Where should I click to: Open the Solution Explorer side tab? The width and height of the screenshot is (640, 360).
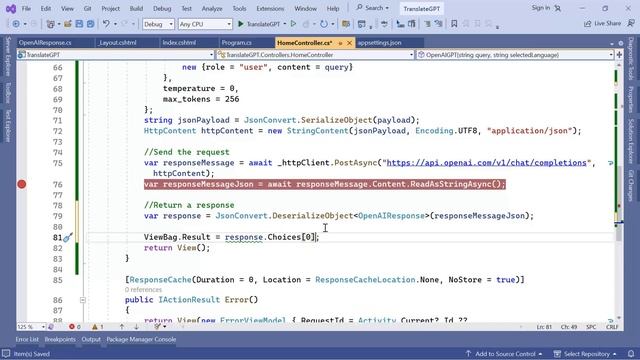(631, 141)
